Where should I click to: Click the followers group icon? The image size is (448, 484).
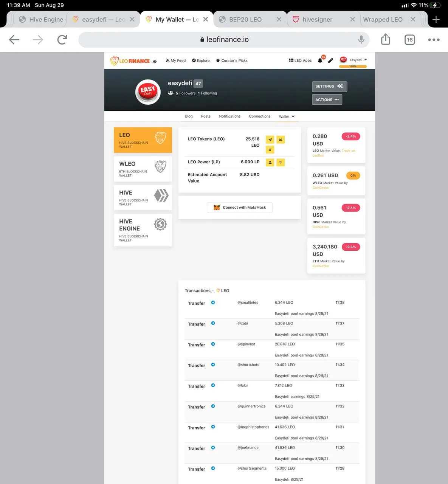coord(171,93)
